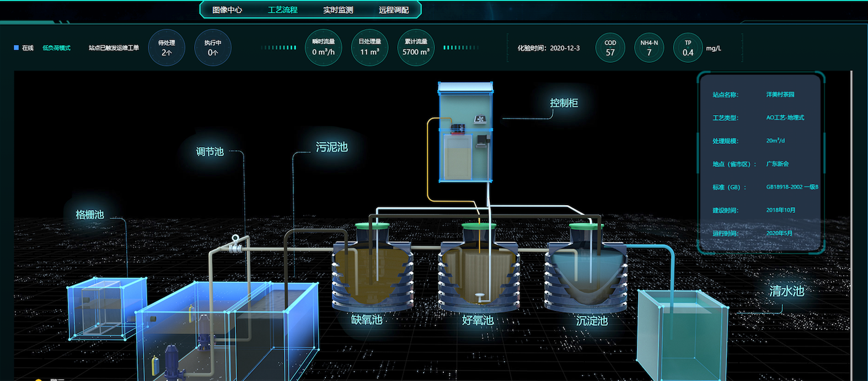The image size is (868, 381).
Task: Select the 瞬时流量 gauge circle
Action: tap(323, 47)
